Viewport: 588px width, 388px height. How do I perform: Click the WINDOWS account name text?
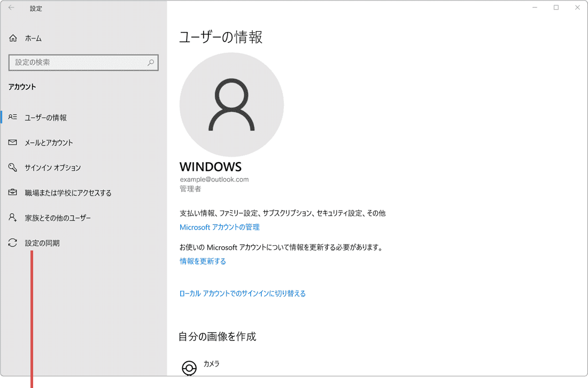coord(211,166)
